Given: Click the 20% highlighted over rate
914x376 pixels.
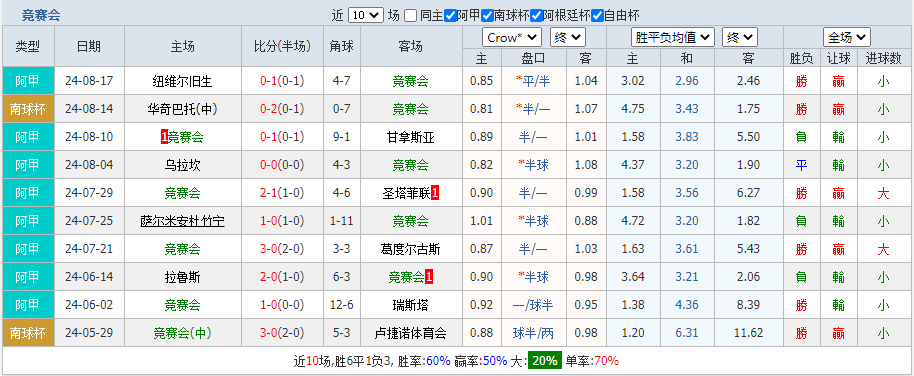Looking at the screenshot, I should point(545,361).
